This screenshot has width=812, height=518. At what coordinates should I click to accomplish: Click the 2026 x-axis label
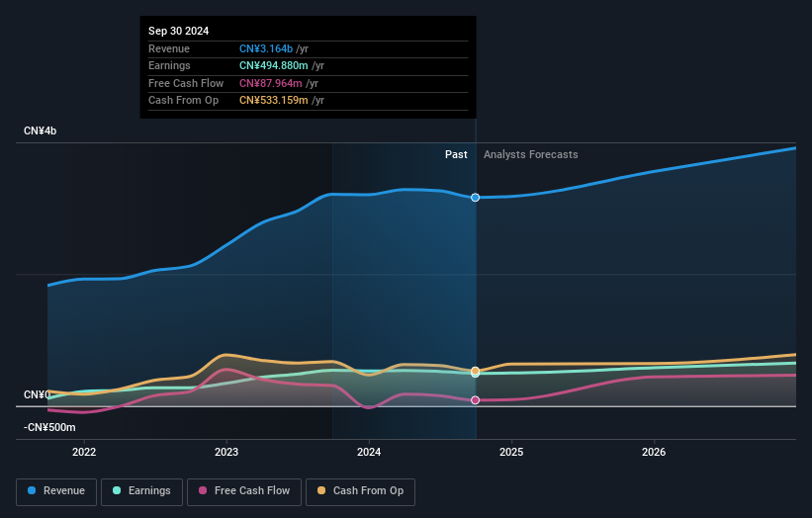point(654,453)
